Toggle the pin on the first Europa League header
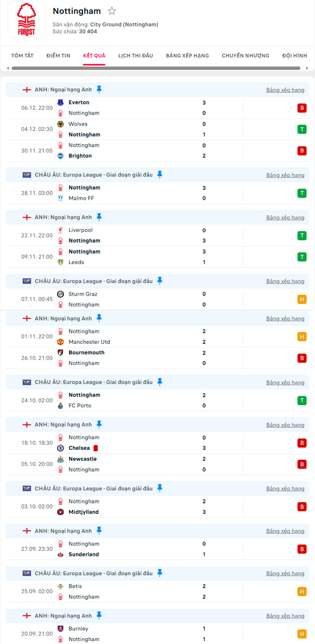 [160, 175]
